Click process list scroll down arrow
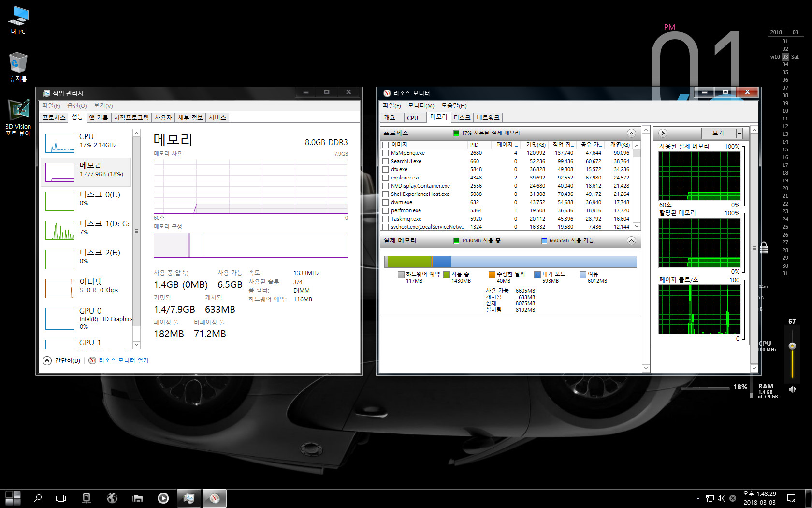The image size is (812, 508). pos(637,226)
